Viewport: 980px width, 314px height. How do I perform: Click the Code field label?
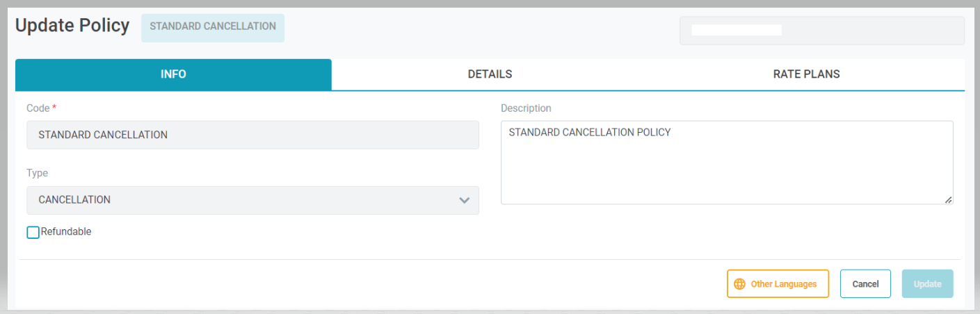tap(38, 108)
